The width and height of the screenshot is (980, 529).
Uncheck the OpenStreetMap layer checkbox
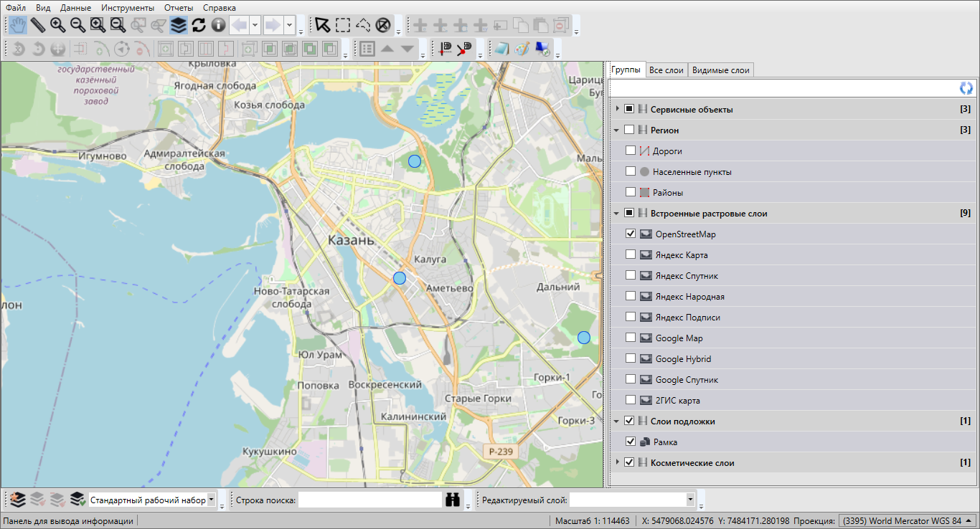click(x=631, y=234)
